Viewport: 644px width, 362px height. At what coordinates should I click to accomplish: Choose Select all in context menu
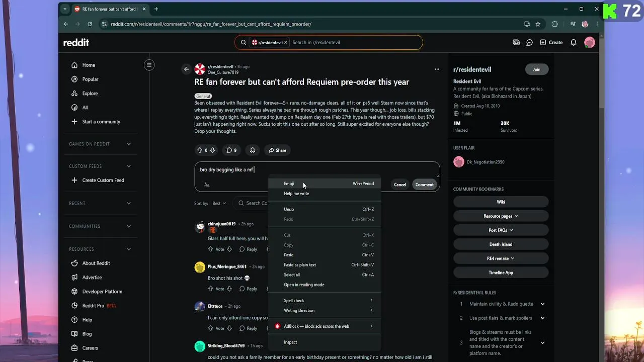(x=325, y=275)
